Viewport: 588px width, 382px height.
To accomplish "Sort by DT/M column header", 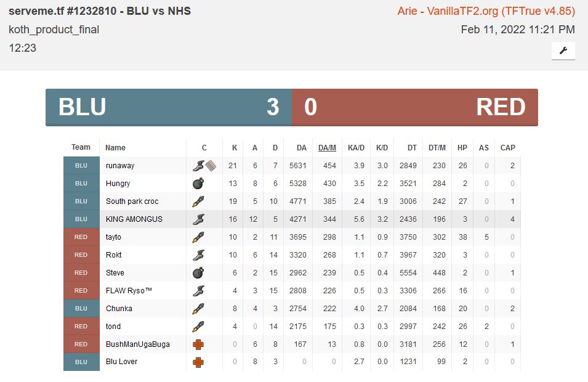I will tap(437, 147).
